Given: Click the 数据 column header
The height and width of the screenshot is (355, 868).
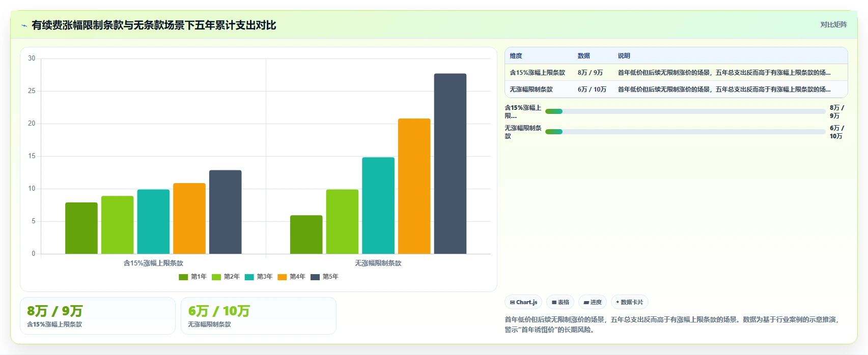Looking at the screenshot, I should click(584, 56).
